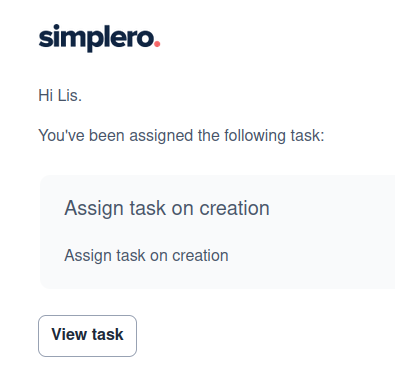Click the word 'task' on View task button
Viewport: 395px width, 382px height.
tap(108, 334)
